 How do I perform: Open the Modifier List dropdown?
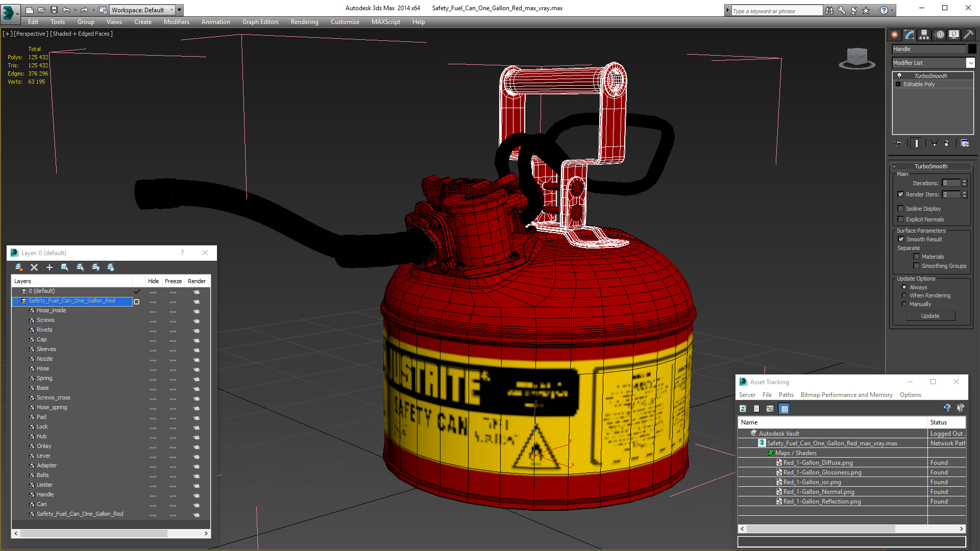pos(970,62)
